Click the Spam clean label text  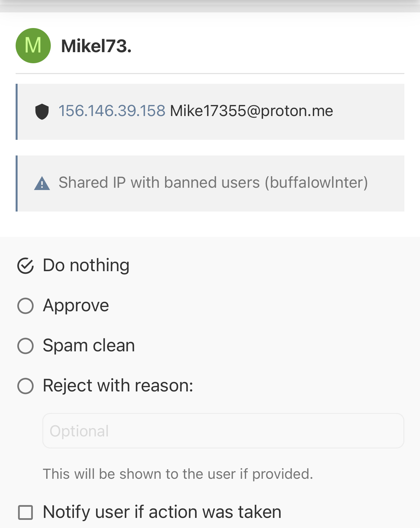coord(89,345)
